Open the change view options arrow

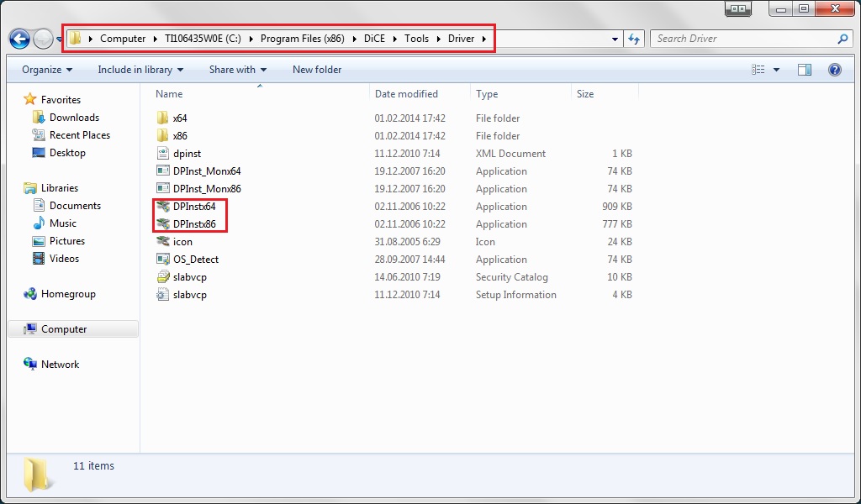tap(776, 70)
